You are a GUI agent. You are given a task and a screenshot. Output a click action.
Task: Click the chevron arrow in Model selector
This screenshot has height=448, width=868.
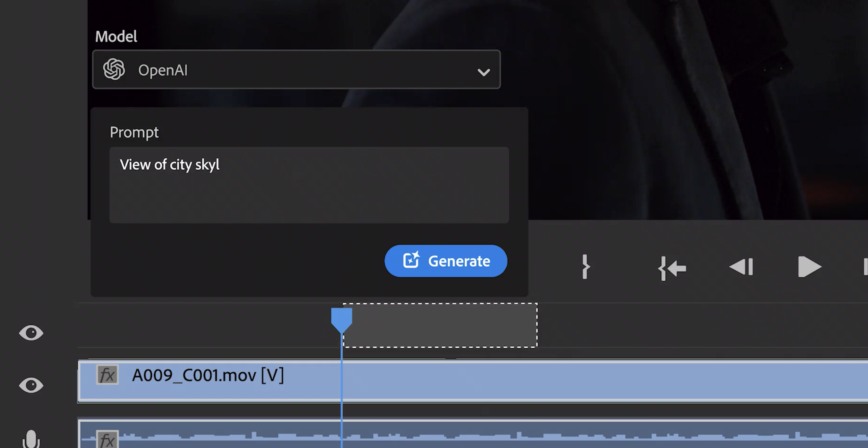pyautogui.click(x=483, y=72)
